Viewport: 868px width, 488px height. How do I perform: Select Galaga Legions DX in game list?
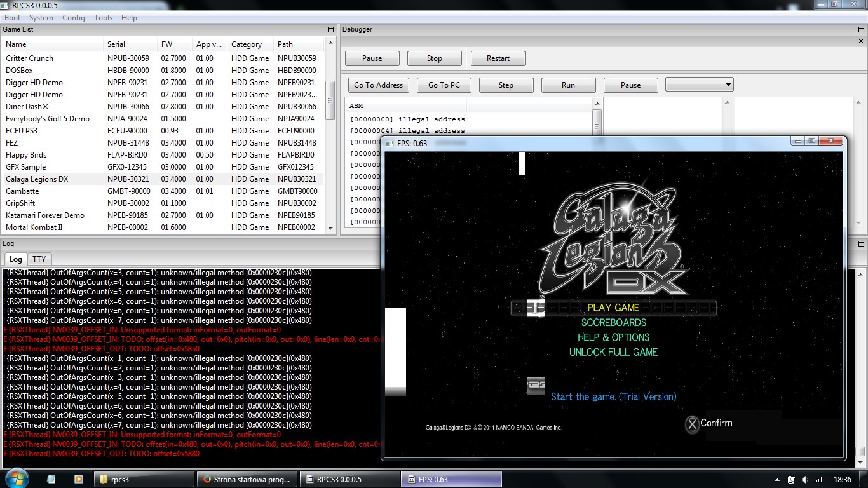pos(37,179)
